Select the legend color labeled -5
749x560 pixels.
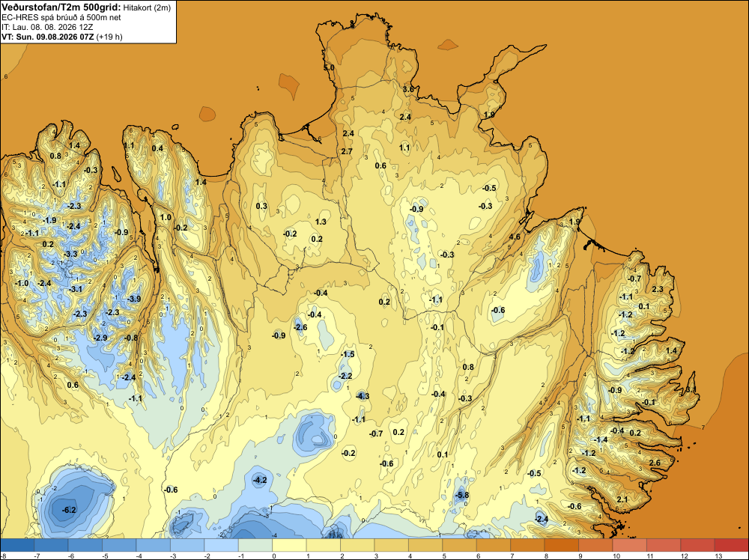[x=119, y=545]
